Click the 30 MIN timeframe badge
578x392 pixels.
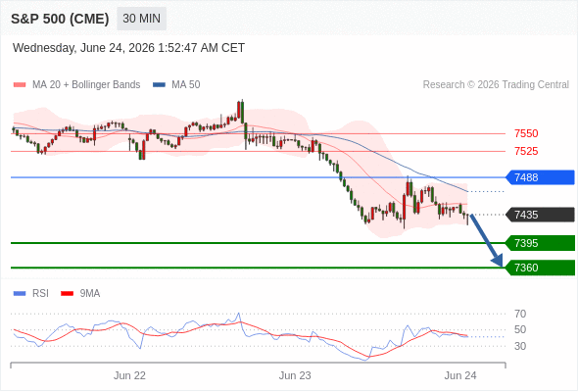tap(141, 19)
